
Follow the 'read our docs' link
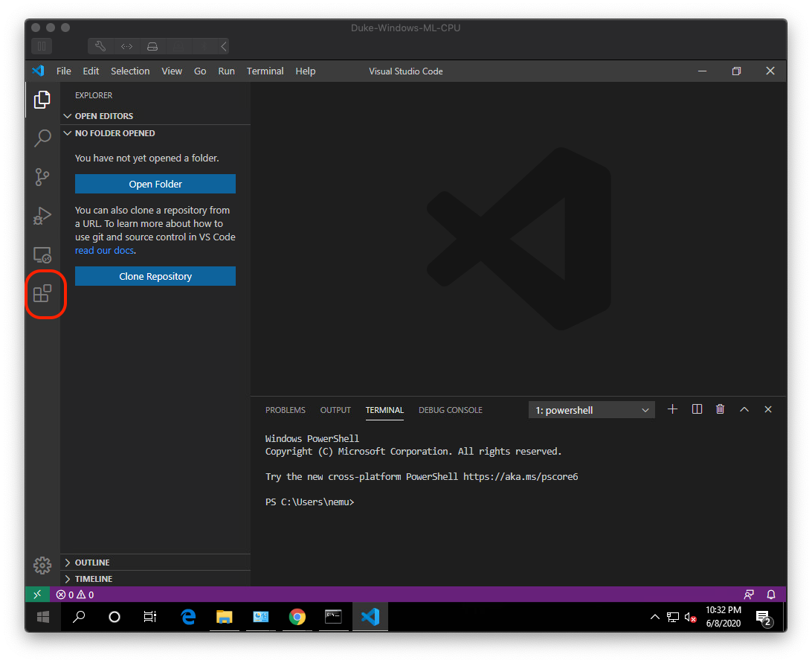click(104, 250)
